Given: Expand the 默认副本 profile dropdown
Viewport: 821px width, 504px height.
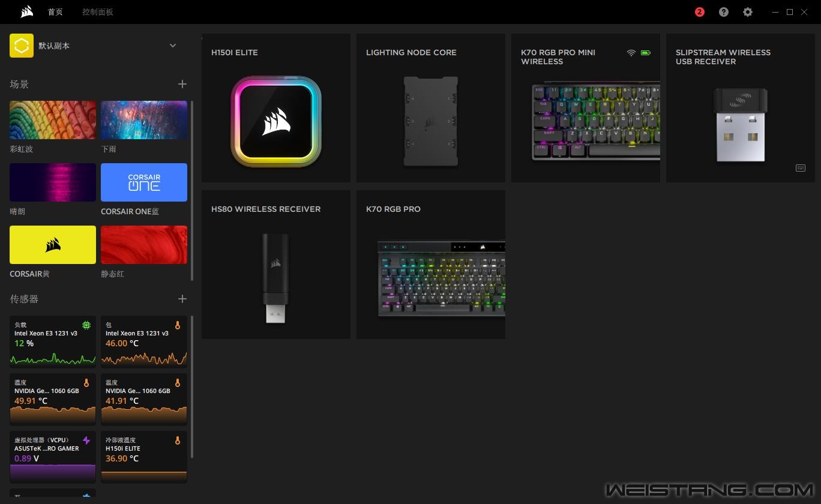Looking at the screenshot, I should tap(173, 46).
